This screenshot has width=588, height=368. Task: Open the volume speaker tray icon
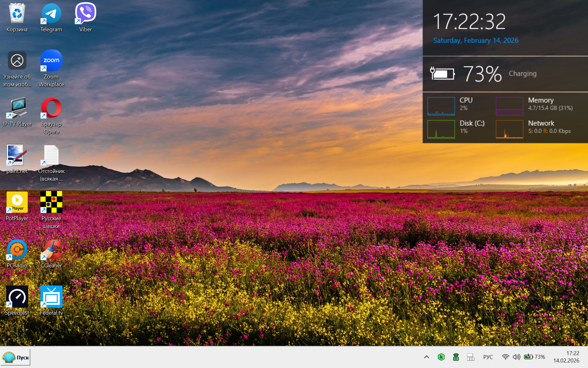(x=516, y=357)
